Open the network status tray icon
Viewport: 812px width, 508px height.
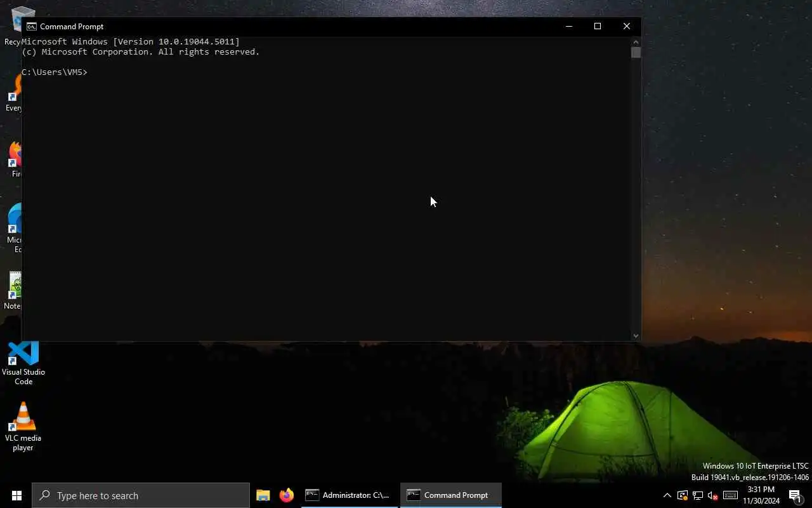tap(698, 495)
